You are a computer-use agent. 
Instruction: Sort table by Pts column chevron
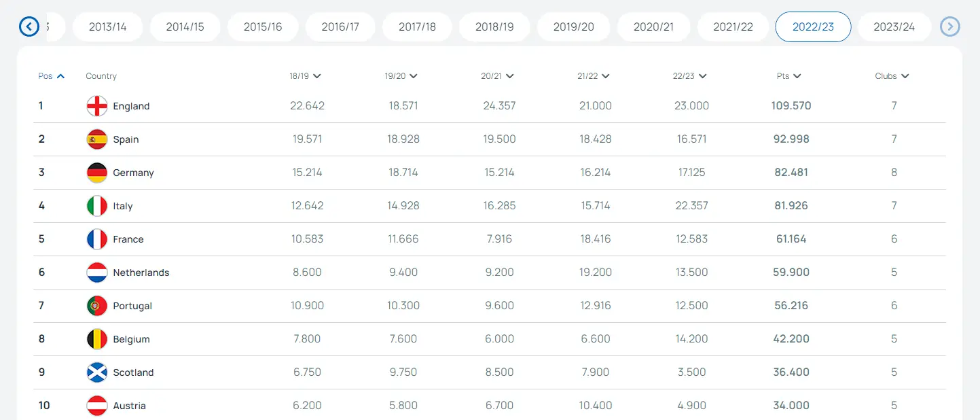pos(797,76)
